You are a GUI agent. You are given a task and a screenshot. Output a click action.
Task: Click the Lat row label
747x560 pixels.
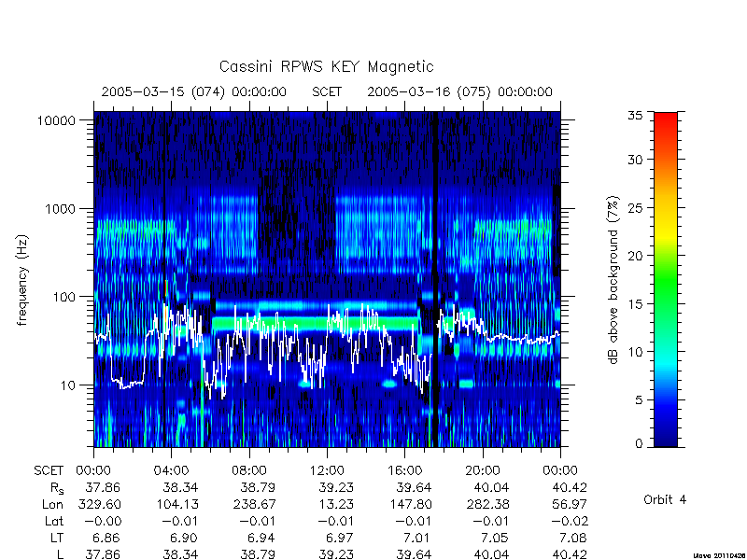pos(54,521)
